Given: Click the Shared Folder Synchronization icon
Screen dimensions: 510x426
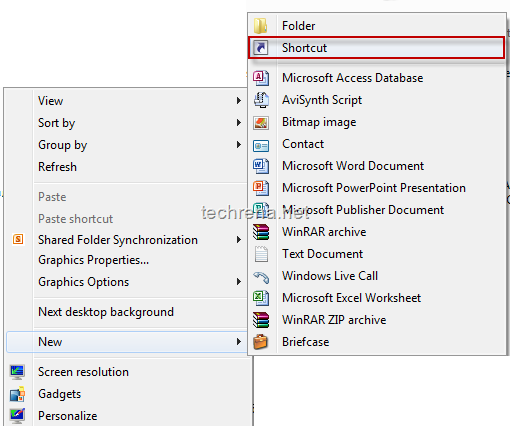Looking at the screenshot, I should [18, 239].
